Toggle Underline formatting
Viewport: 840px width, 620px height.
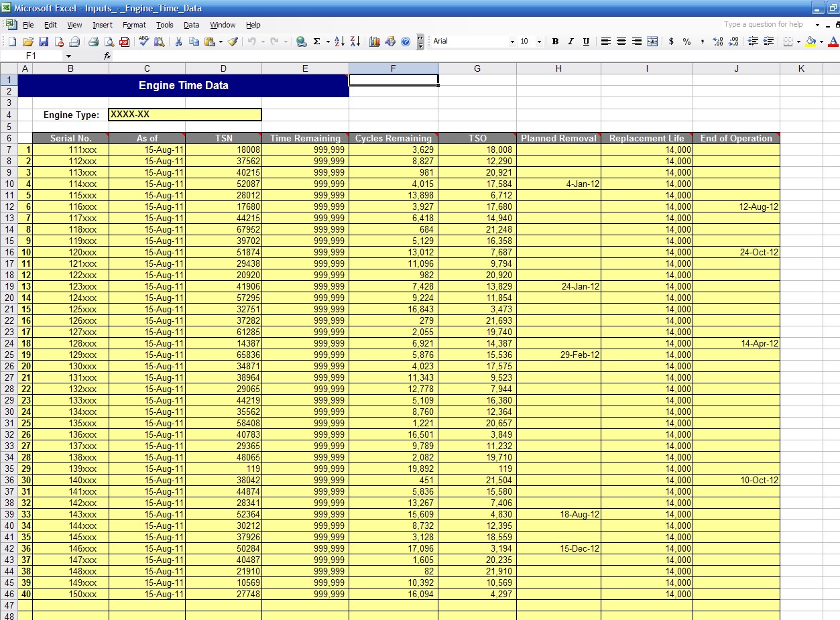pos(586,42)
